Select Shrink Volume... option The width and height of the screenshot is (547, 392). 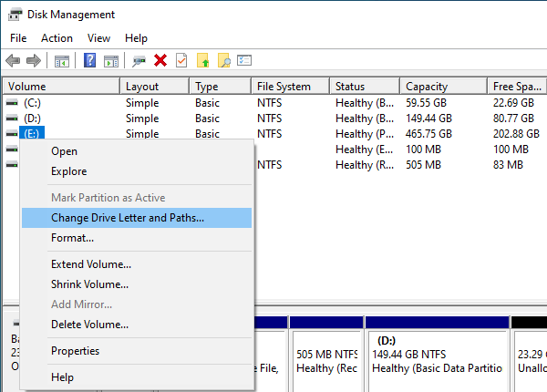(137, 284)
